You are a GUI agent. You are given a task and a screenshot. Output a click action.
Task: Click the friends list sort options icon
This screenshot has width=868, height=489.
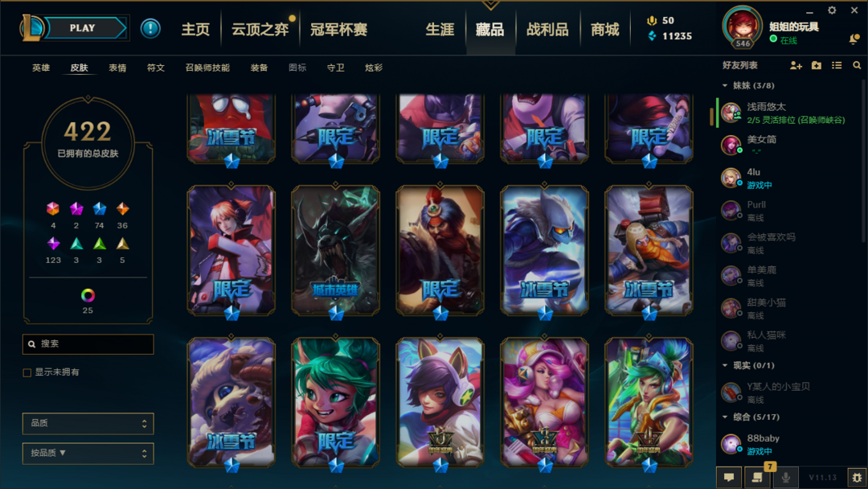[x=837, y=65]
